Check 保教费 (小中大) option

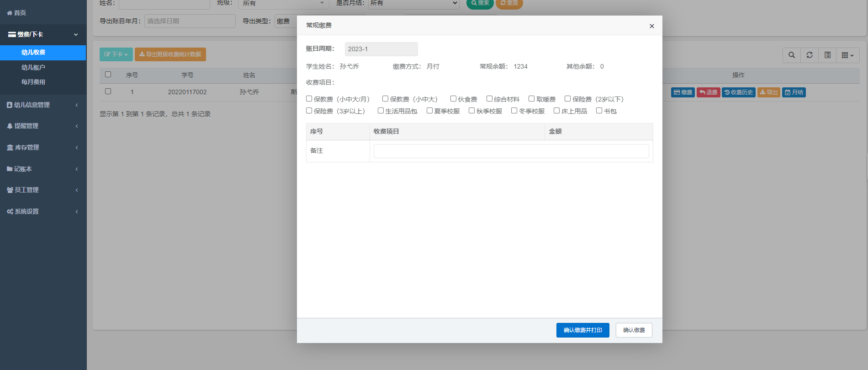point(386,98)
